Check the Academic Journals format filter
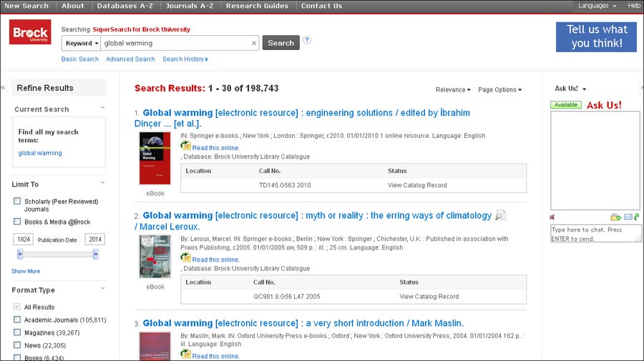644x361 pixels. click(x=17, y=319)
